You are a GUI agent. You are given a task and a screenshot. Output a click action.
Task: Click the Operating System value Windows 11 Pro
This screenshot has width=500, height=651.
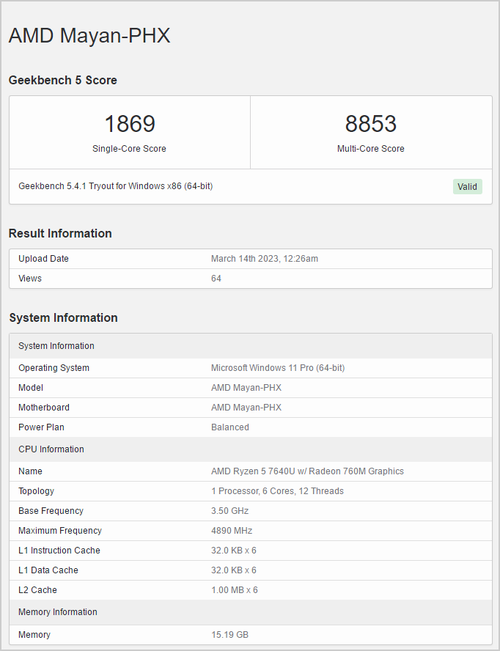click(x=278, y=368)
